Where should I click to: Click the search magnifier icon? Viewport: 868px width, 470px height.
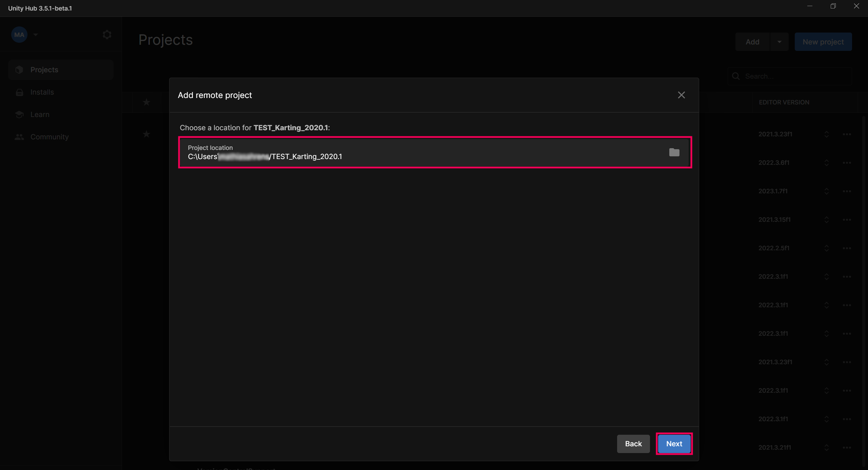point(736,76)
